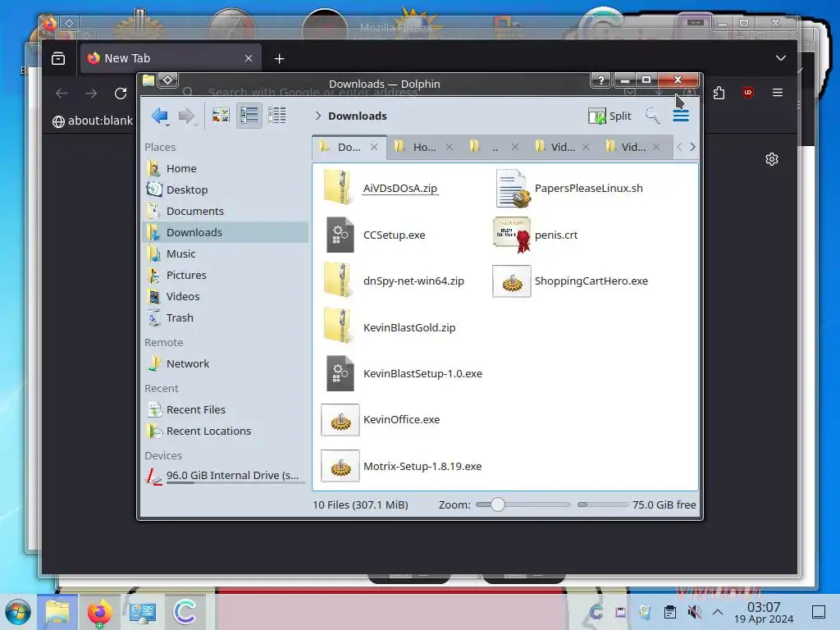
Task: Select AiVDsDOsA.zip archive icon
Action: [x=339, y=188]
